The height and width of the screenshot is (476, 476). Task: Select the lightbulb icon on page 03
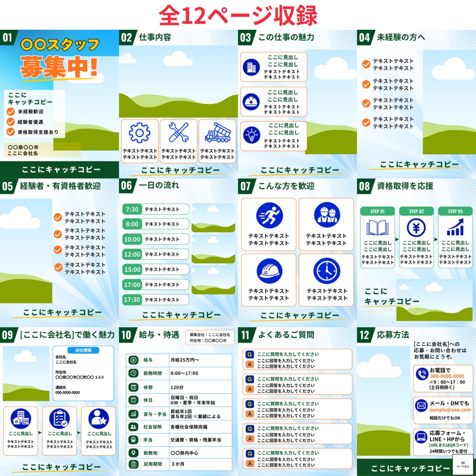(x=251, y=135)
